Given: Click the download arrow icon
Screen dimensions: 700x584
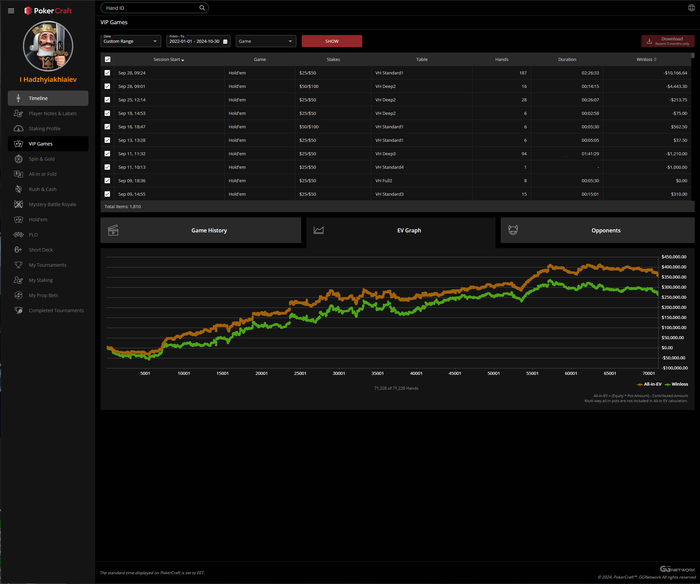Looking at the screenshot, I should tap(650, 41).
